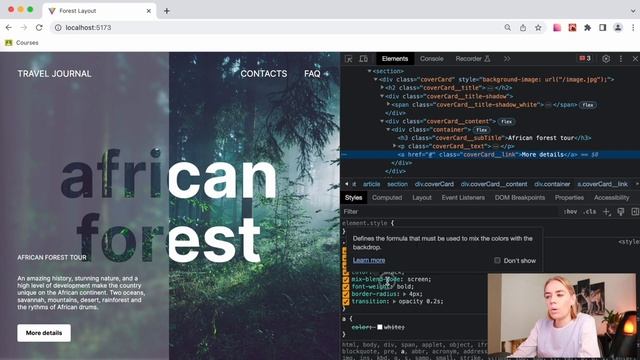Image resolution: width=640 pixels, height=360 pixels.
Task: Click the styles Filter input field
Action: point(449,211)
